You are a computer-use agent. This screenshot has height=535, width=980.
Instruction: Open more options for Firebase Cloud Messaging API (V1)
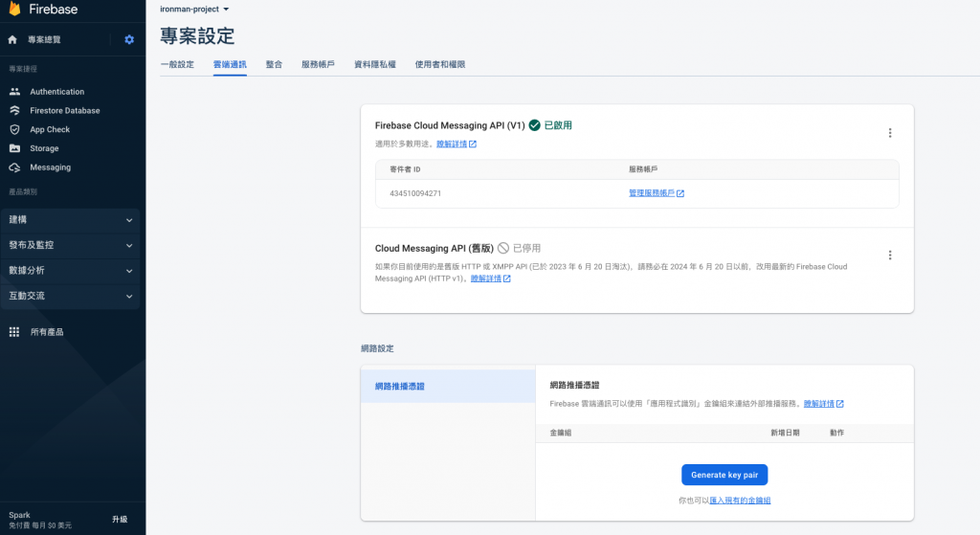(x=890, y=133)
